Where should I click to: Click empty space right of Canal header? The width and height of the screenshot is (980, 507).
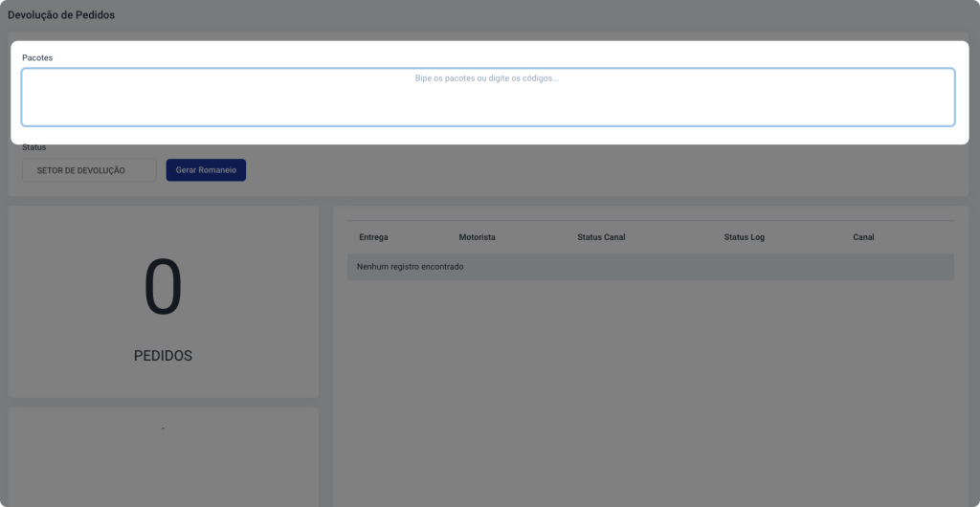coord(919,237)
